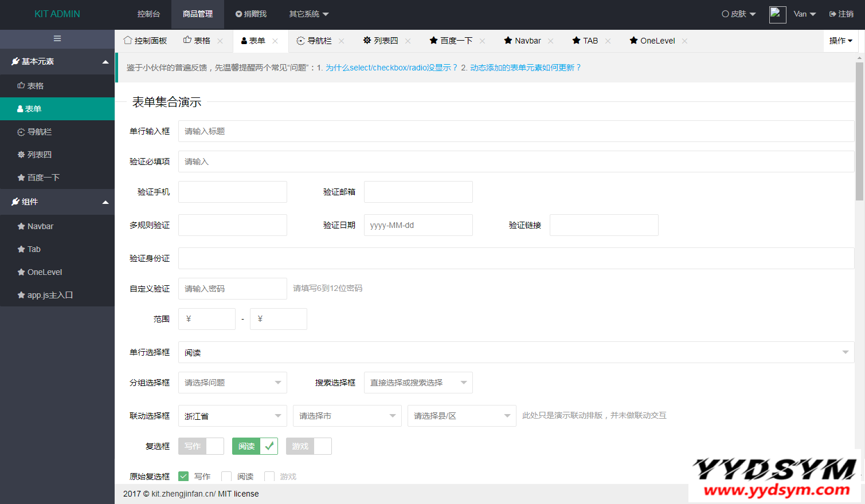Screen dimensions: 865x504
Task: Click the star icon beside OneLevel in sidebar
Action: coord(21,272)
